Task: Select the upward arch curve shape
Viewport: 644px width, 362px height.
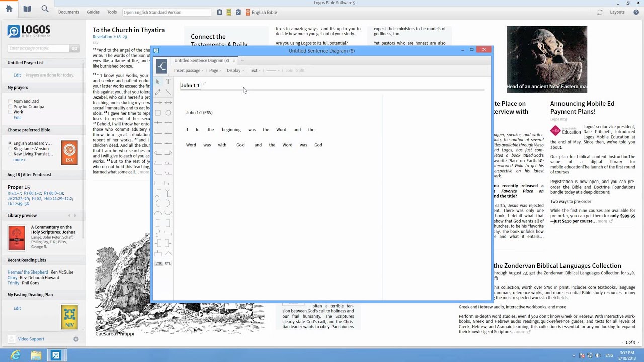Action: [x=158, y=213]
